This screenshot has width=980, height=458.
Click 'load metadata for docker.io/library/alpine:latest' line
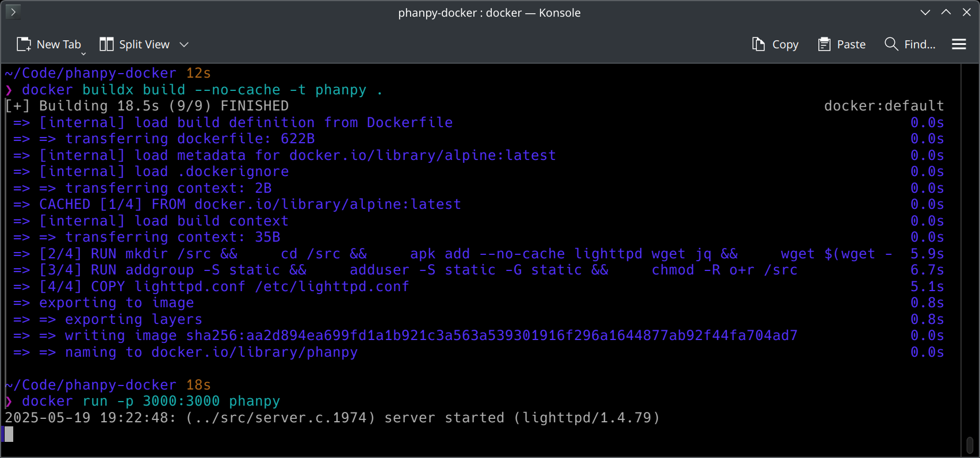click(x=285, y=155)
